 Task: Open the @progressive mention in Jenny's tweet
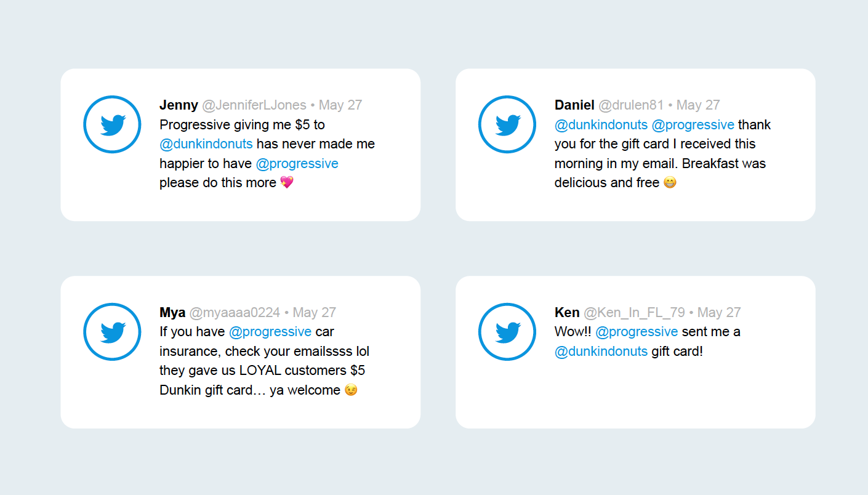coord(297,164)
